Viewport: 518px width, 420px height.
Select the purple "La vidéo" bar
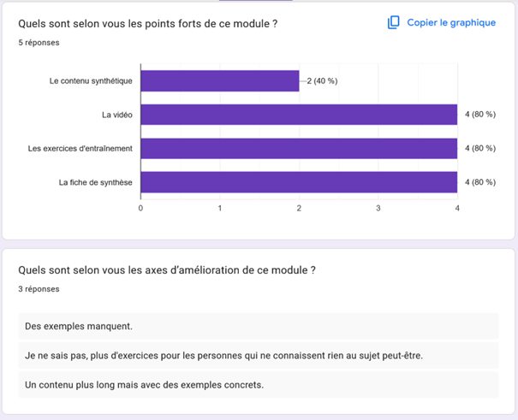pyautogui.click(x=298, y=115)
